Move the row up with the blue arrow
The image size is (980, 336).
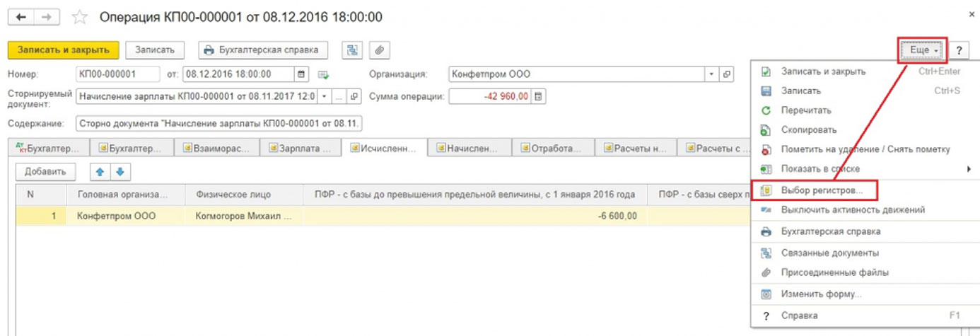click(101, 171)
